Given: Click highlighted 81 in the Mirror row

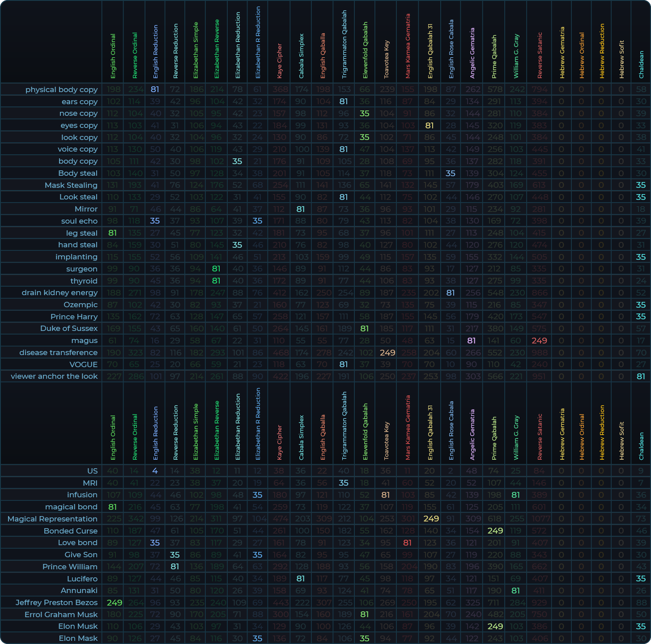Looking at the screenshot, I should point(301,209).
